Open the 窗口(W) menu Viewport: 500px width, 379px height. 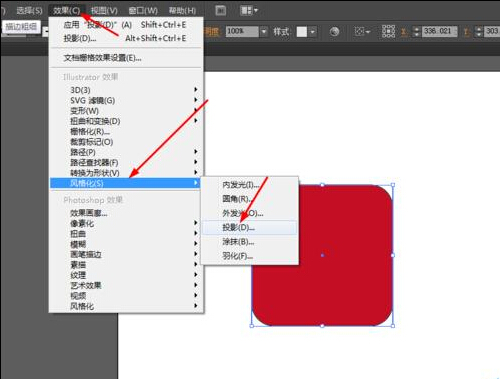click(x=143, y=11)
